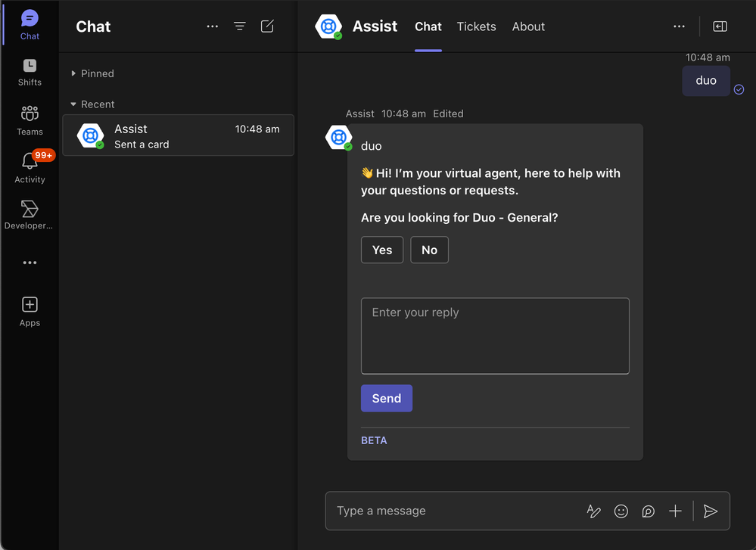Go to Teams in the sidebar

click(x=30, y=120)
